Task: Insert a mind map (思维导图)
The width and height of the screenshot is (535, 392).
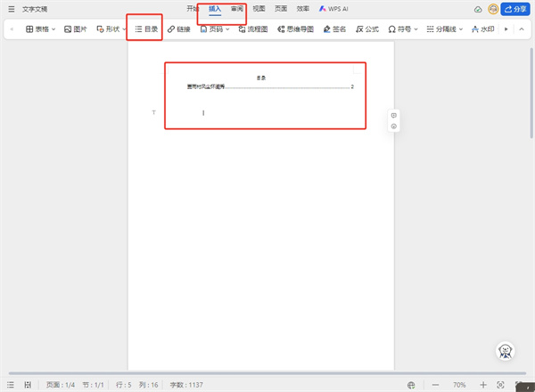Action: click(x=295, y=29)
